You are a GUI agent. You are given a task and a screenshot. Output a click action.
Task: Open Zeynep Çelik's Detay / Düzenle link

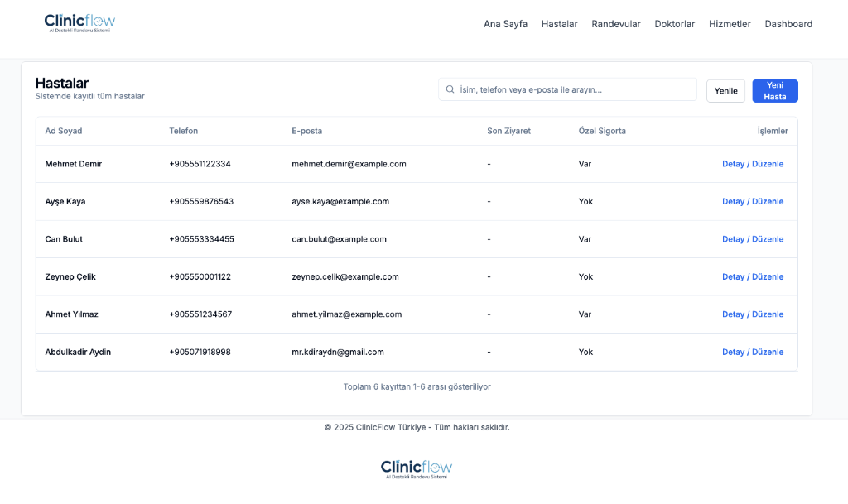tap(752, 277)
